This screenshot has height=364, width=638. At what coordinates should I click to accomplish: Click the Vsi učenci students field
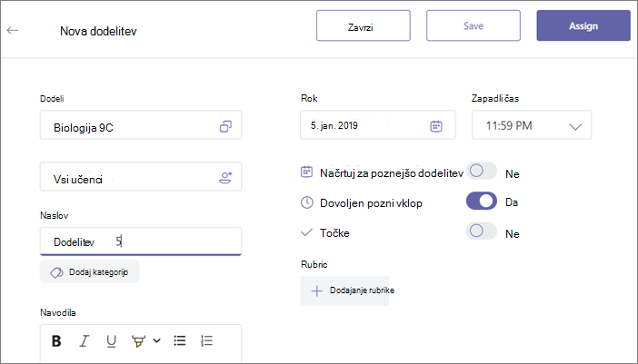pos(141,177)
